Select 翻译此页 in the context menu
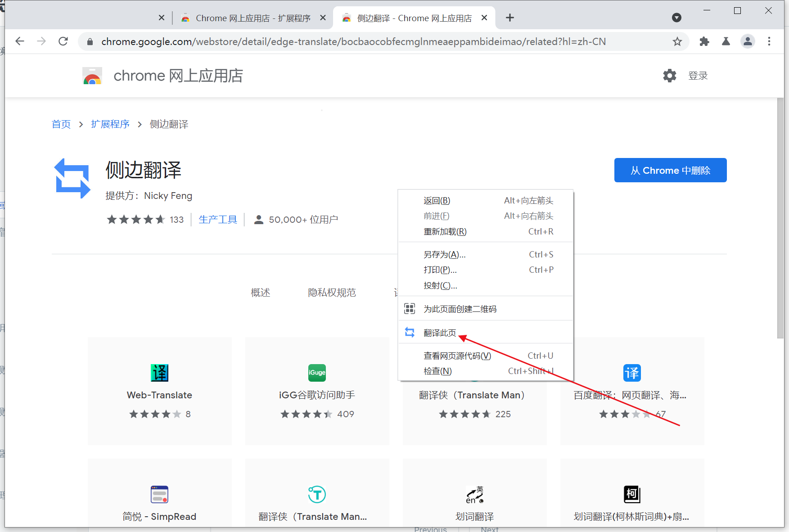The width and height of the screenshot is (789, 532). [x=485, y=333]
